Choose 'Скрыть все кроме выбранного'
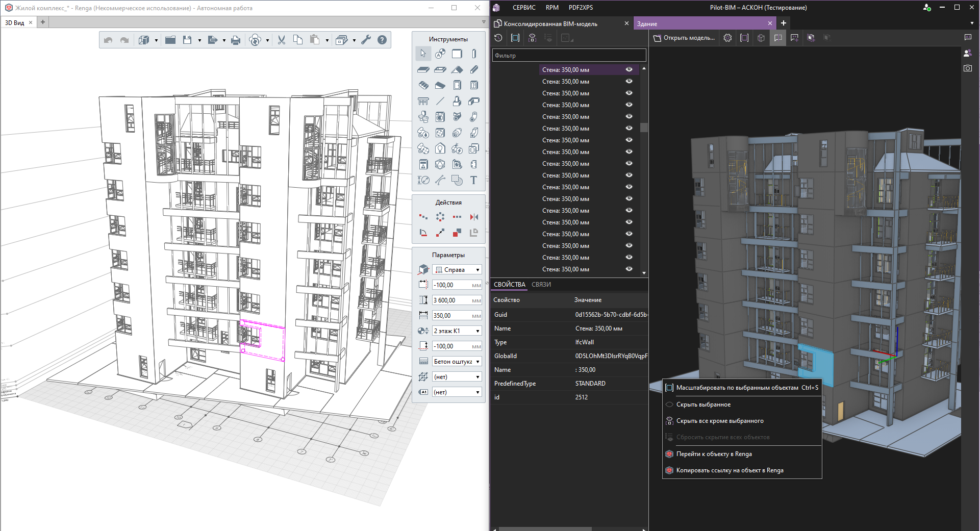The height and width of the screenshot is (531, 980). click(x=742, y=421)
